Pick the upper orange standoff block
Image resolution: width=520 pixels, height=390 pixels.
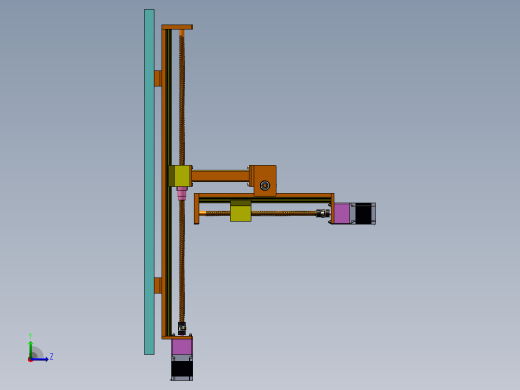pyautogui.click(x=158, y=78)
